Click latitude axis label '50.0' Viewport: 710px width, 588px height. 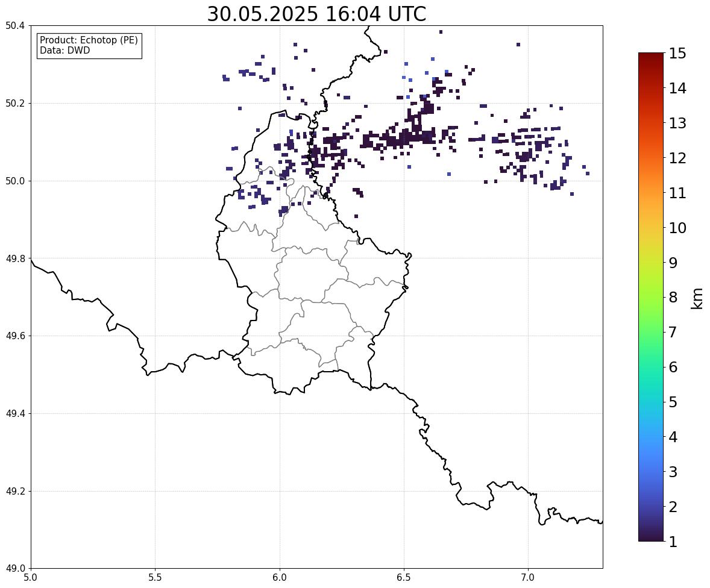point(14,181)
